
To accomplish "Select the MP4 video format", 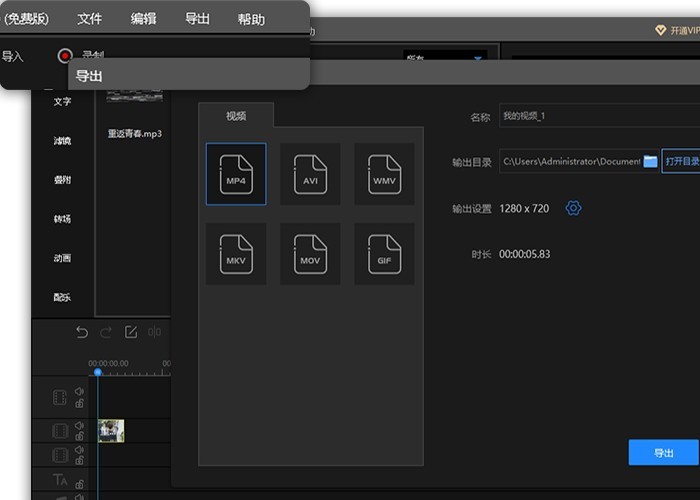I will pos(236,174).
